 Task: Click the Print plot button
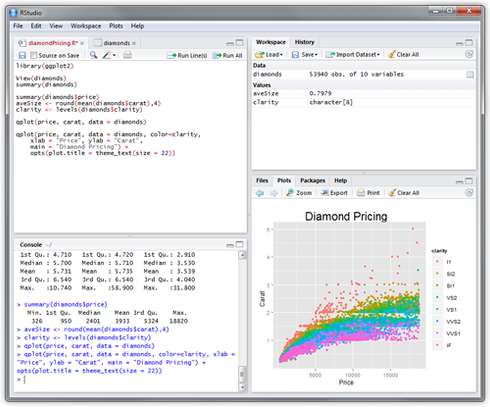coord(368,193)
